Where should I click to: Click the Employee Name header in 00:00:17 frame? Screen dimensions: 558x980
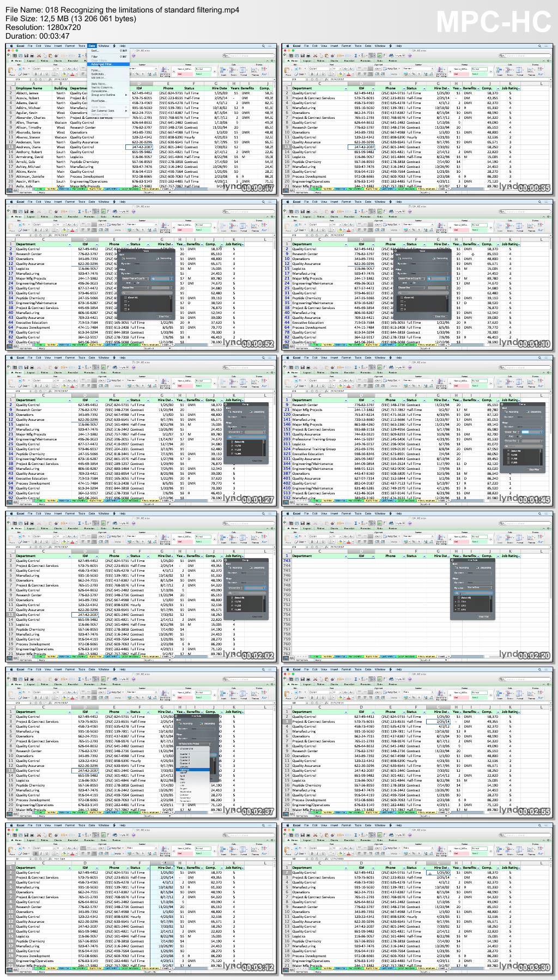(34, 88)
